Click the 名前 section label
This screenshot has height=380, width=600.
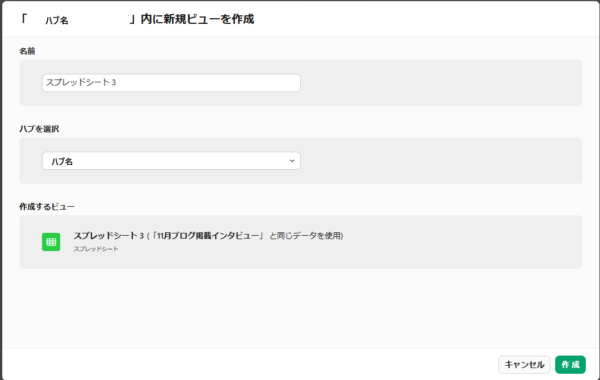27,51
